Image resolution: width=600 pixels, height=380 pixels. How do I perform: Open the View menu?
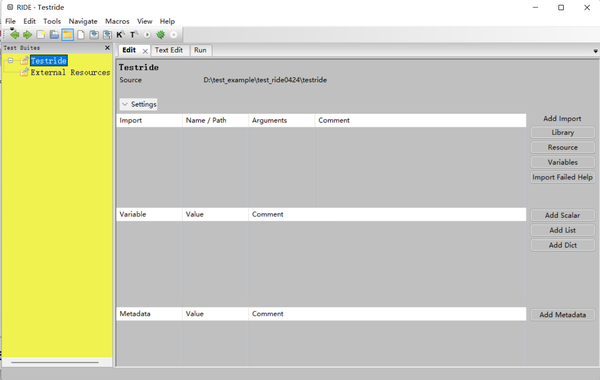click(145, 21)
